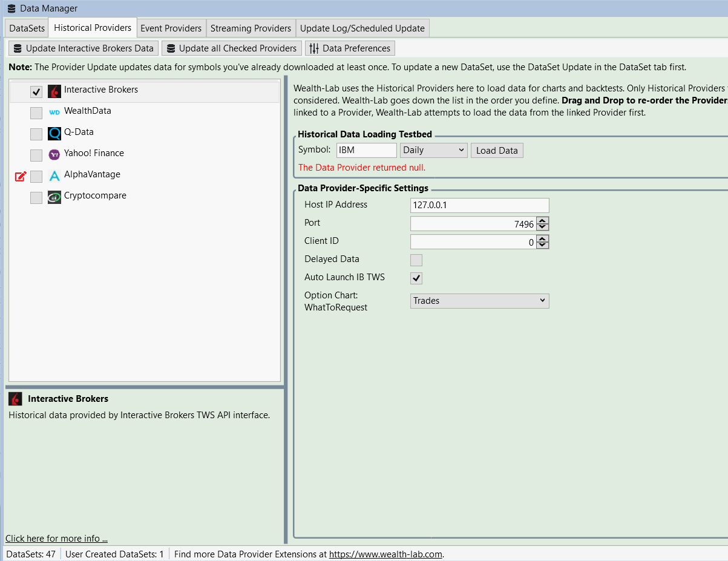
Task: Enable the Delayed Data checkbox
Action: click(416, 260)
